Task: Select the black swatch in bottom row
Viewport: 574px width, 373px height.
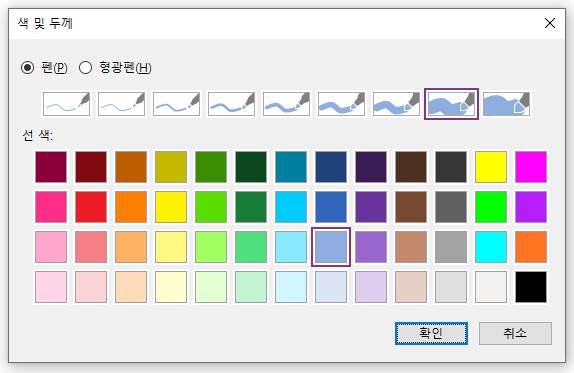Action: 531,287
